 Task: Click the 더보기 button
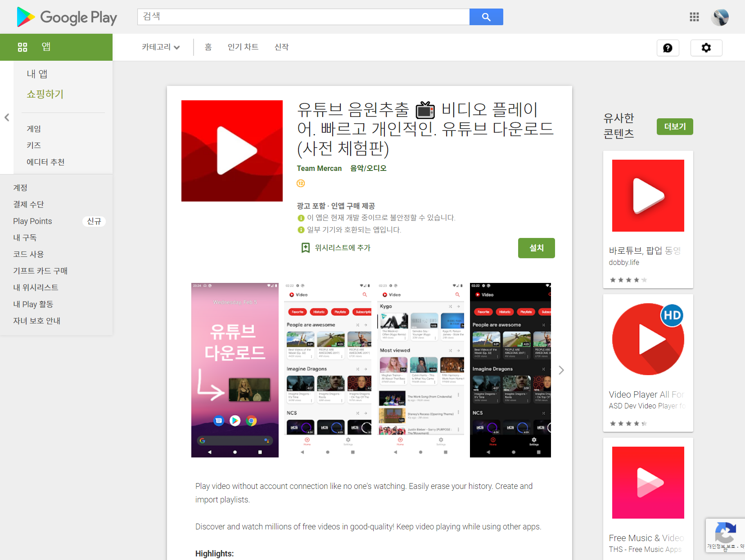(675, 126)
